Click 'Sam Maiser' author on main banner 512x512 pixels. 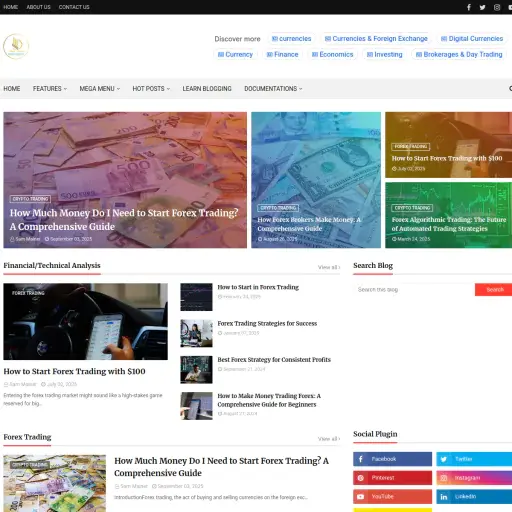25,239
